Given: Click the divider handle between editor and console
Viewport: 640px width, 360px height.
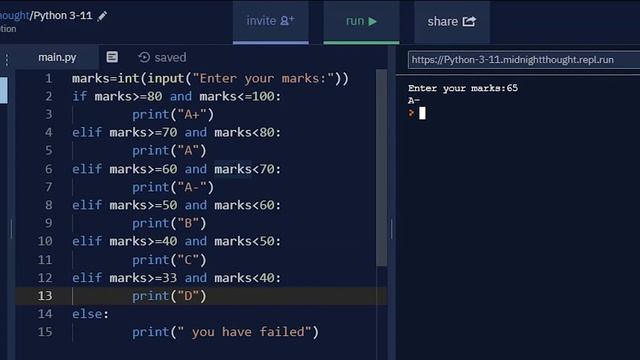Looking at the screenshot, I should [391, 229].
